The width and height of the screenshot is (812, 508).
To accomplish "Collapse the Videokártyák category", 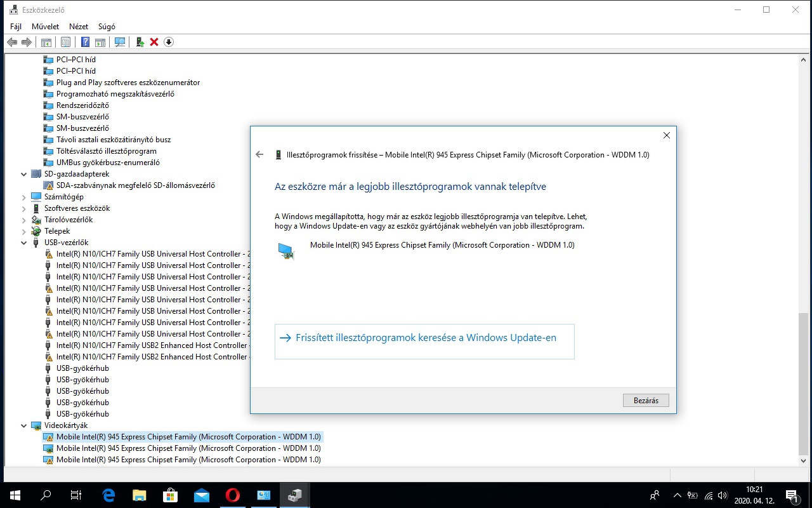I will [x=24, y=425].
